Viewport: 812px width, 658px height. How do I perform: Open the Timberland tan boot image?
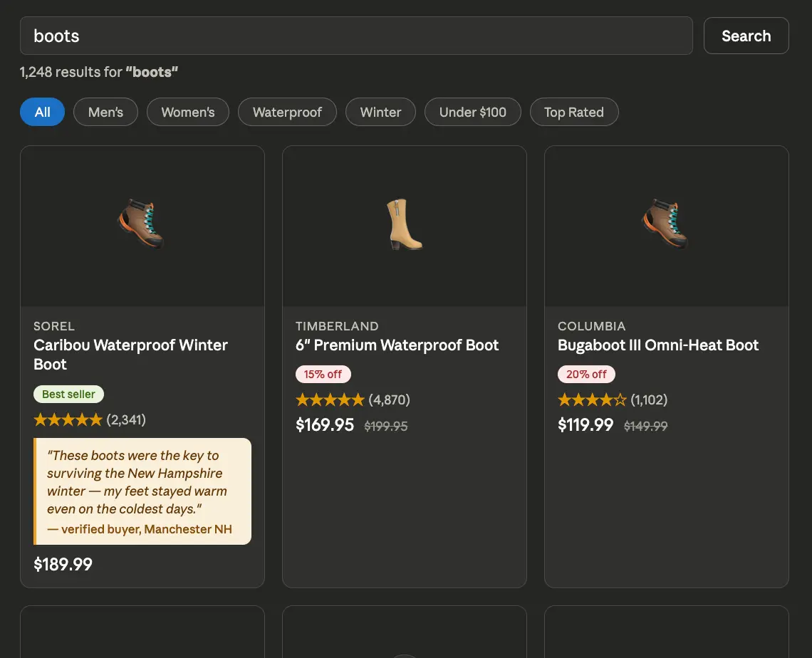(x=405, y=224)
